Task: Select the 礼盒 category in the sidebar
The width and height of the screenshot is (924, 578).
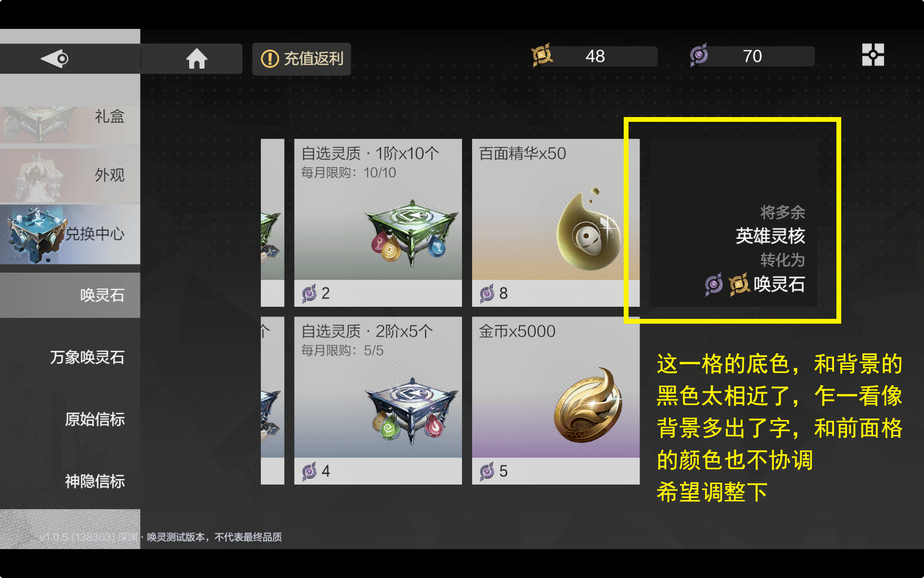Action: 70,116
